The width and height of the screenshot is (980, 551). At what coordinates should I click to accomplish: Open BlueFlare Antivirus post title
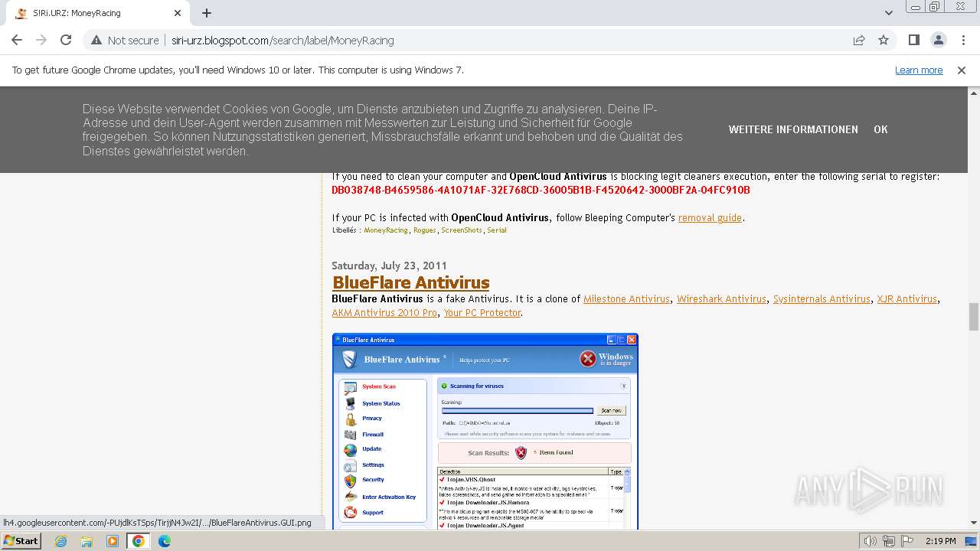411,283
